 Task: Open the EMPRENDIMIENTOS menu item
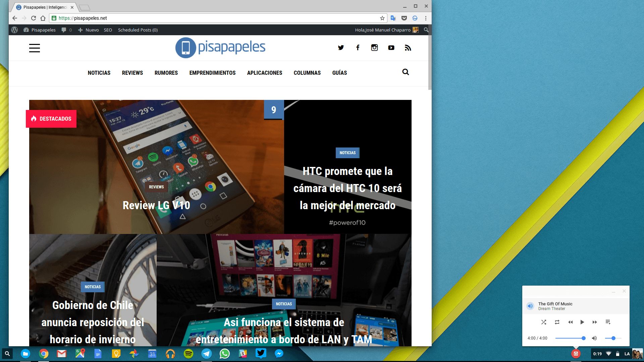click(212, 73)
